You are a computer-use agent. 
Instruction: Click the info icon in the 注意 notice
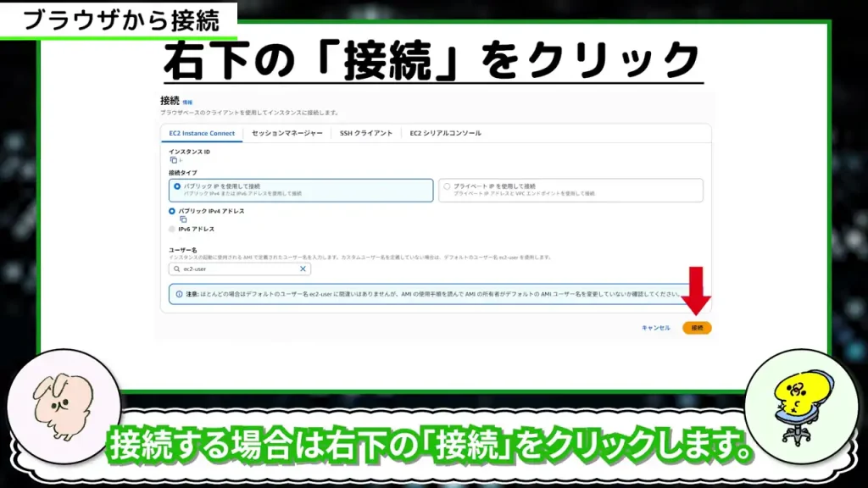[x=179, y=294]
